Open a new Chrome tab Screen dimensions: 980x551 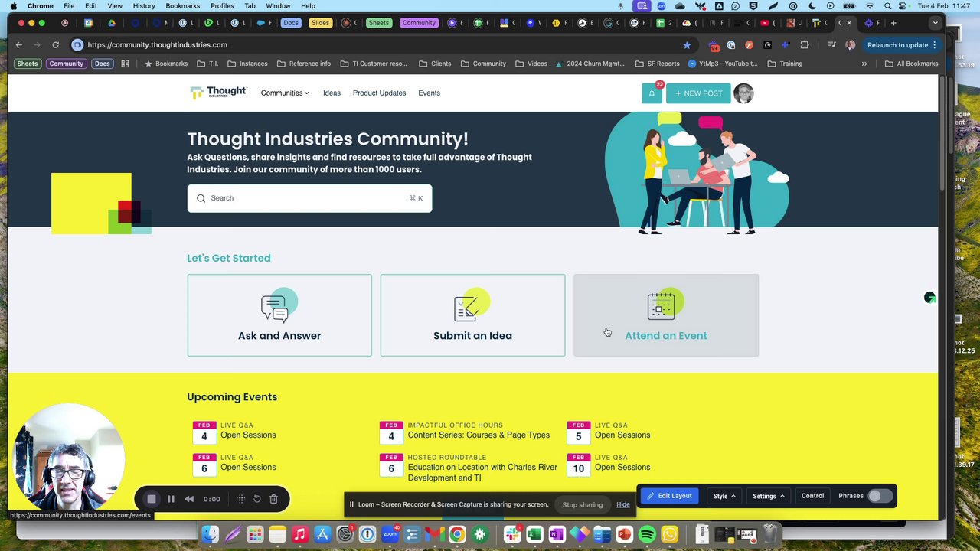893,23
